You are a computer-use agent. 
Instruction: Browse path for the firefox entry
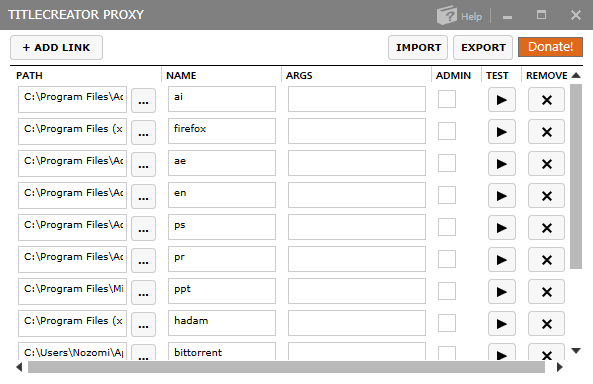pyautogui.click(x=143, y=132)
